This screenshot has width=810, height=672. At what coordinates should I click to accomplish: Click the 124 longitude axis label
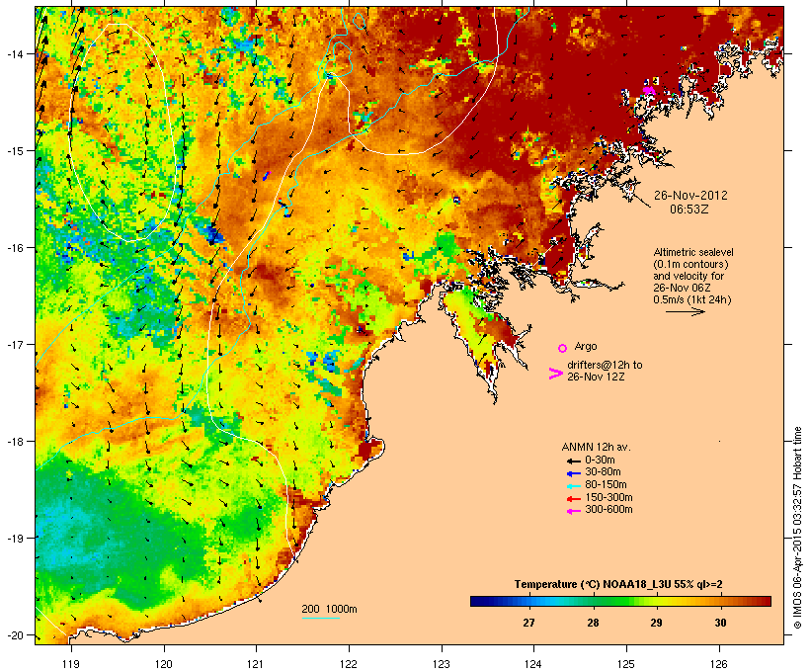pos(533,664)
